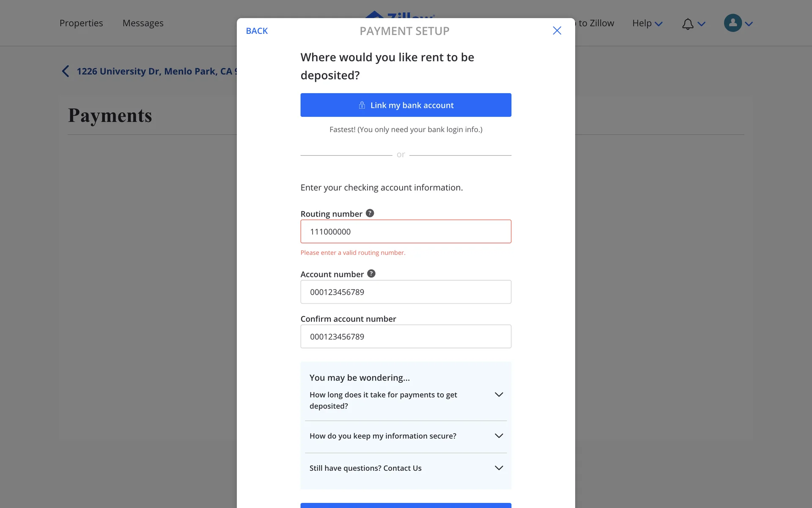Click the Routing number help question icon
Image resolution: width=812 pixels, height=508 pixels.
click(x=370, y=213)
